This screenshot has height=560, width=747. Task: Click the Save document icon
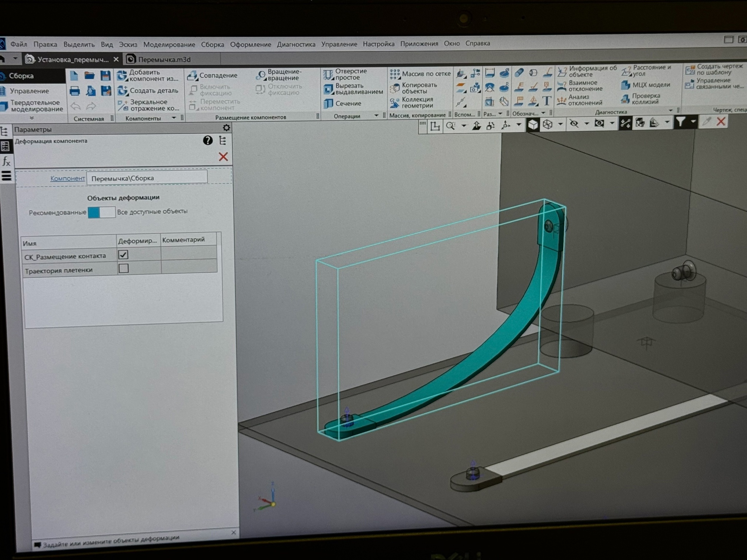point(105,76)
